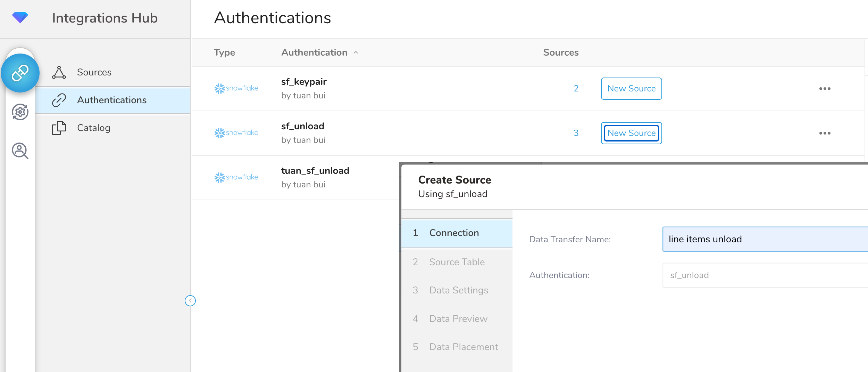The image size is (868, 372).
Task: Select the Connection step
Action: coord(454,233)
